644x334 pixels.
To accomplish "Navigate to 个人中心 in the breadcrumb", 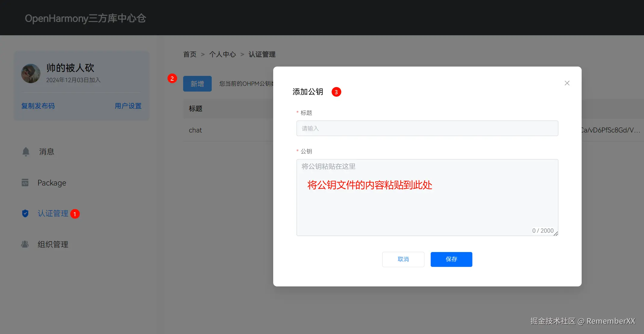I will click(223, 55).
